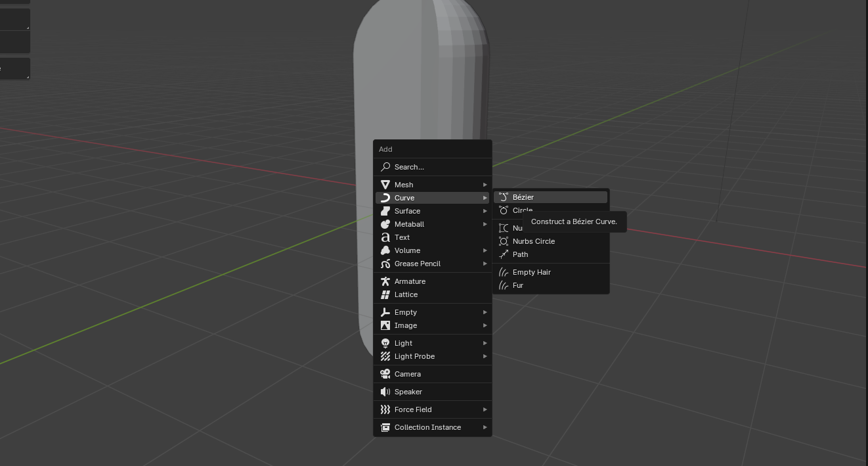The width and height of the screenshot is (868, 466).
Task: Click the Curve icon in Add menu
Action: click(x=385, y=198)
